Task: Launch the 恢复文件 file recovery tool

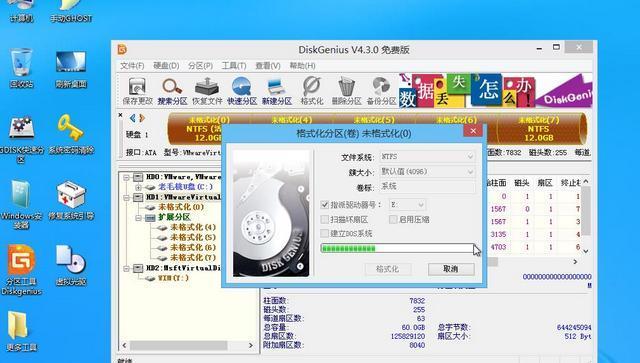Action: [x=207, y=91]
